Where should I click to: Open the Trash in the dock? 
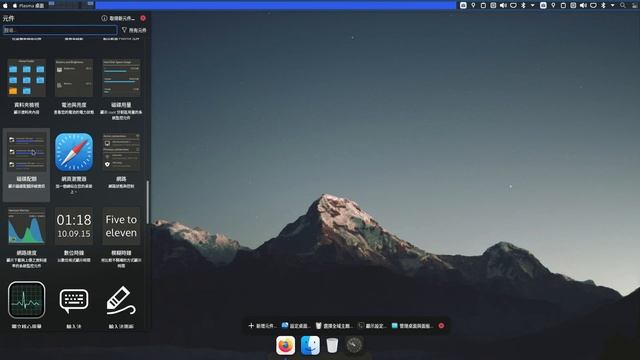point(332,345)
